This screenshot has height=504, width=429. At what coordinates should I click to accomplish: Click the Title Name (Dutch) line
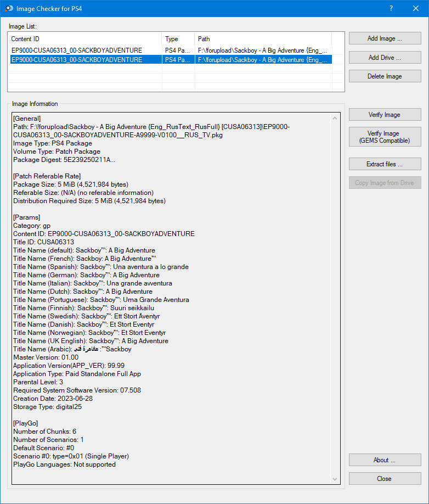point(83,292)
